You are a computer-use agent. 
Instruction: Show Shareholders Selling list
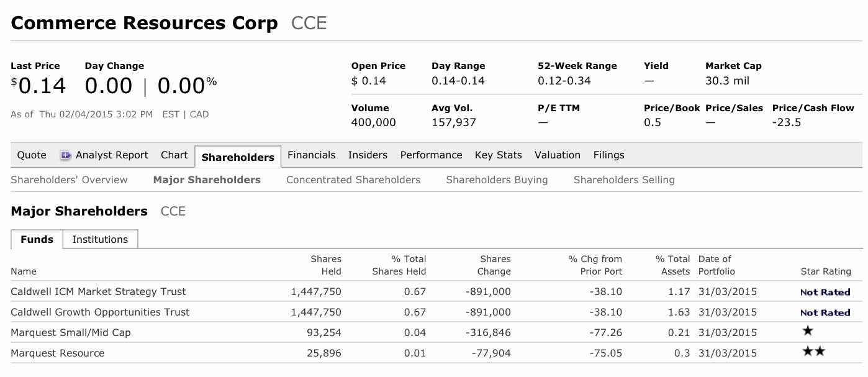pos(623,180)
